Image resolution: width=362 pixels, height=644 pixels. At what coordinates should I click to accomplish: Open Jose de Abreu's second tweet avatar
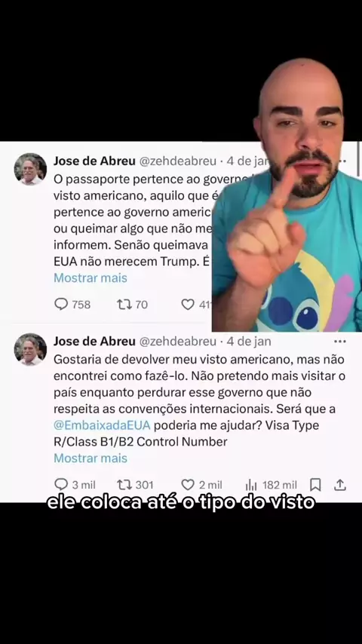coord(30,349)
